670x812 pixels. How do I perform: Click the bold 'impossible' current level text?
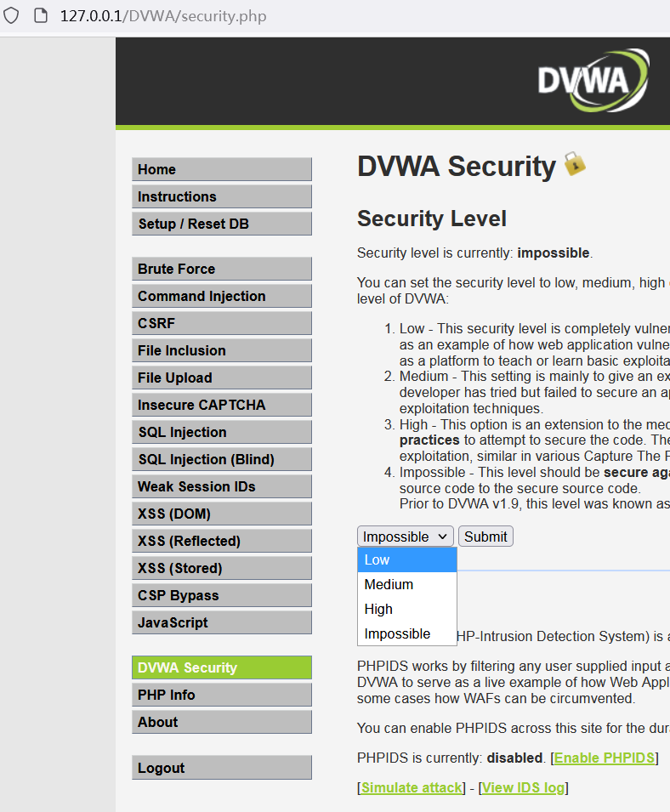tap(553, 253)
